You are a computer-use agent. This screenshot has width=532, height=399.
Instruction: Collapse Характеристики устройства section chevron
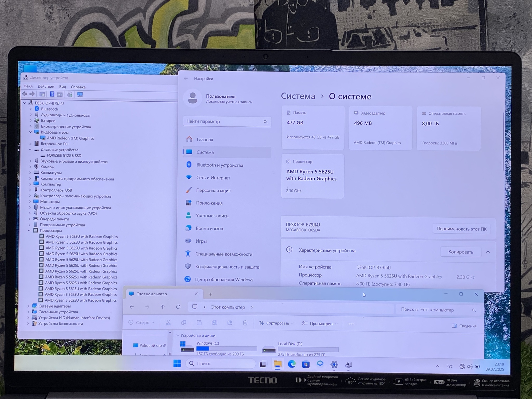(488, 252)
